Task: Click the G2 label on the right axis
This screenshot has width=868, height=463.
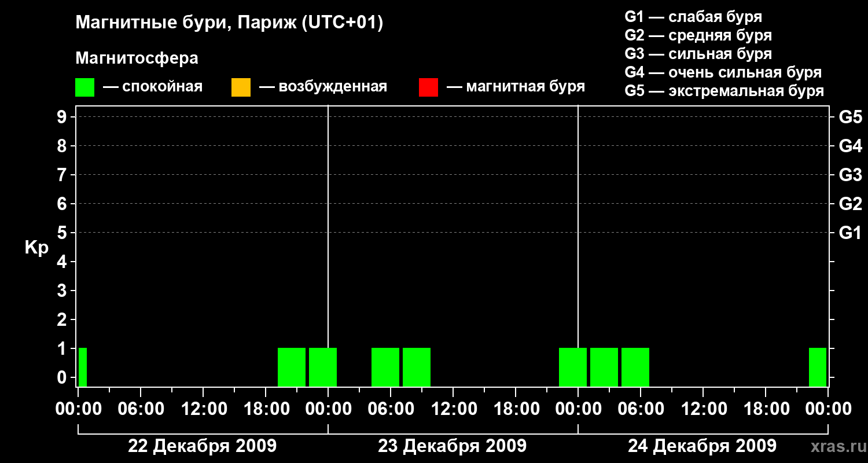Action: [850, 204]
